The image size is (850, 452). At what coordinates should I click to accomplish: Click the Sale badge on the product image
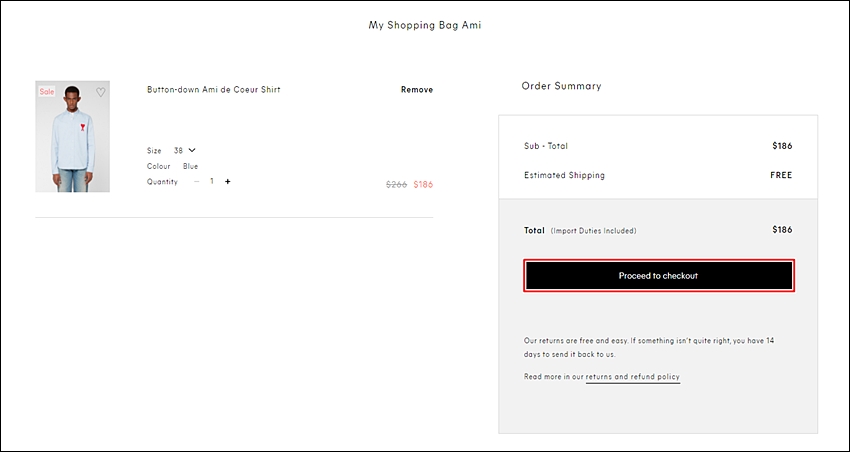click(x=47, y=92)
